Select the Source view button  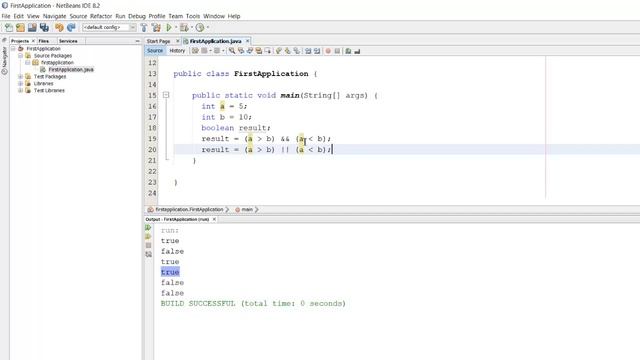coord(155,51)
